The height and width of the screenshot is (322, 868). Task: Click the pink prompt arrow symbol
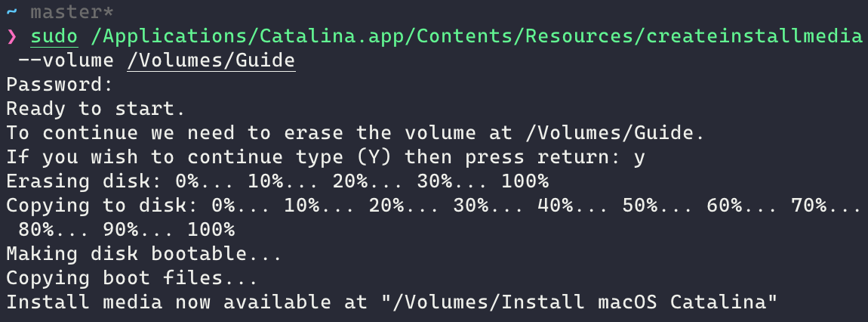coord(12,37)
